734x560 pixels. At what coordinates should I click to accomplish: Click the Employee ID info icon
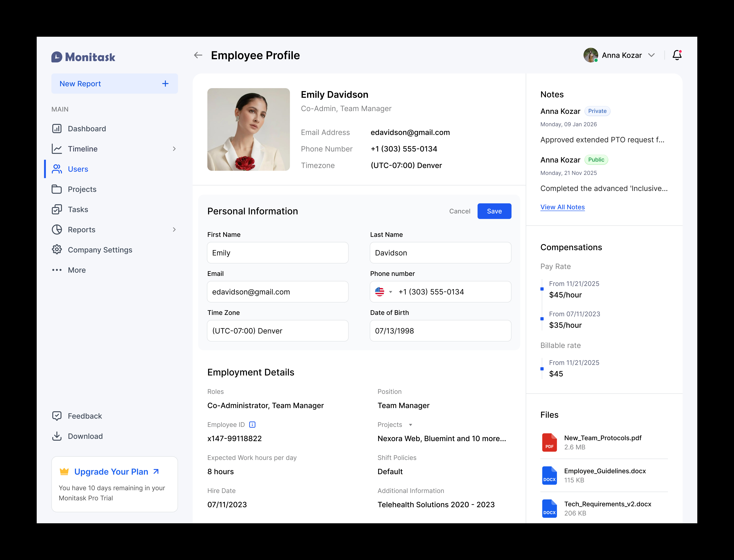pyautogui.click(x=252, y=424)
